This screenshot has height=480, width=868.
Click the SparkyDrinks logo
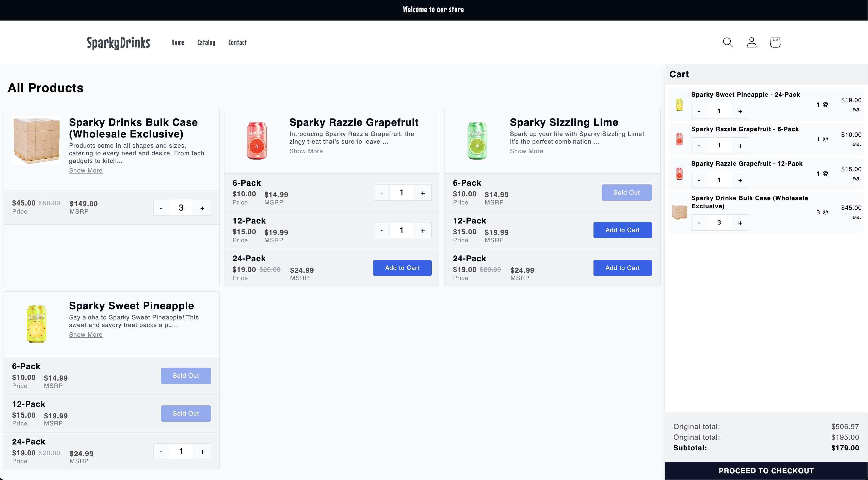click(x=118, y=43)
